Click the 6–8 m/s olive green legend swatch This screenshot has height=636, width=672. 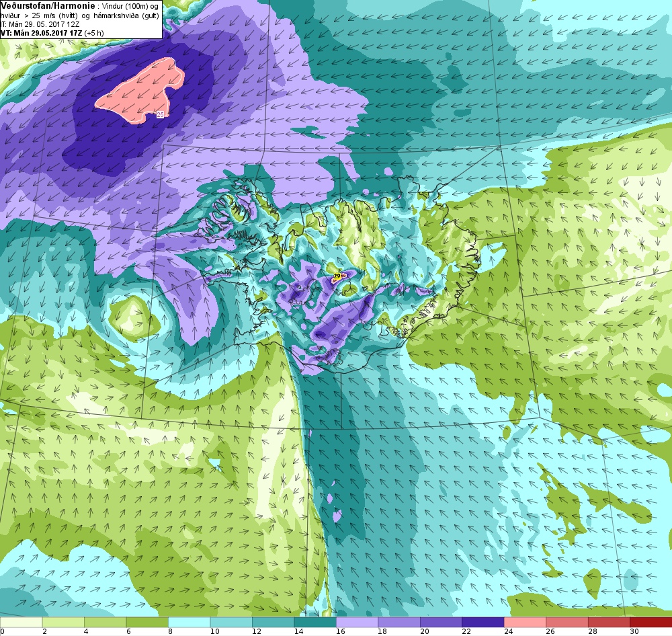[x=147, y=622]
